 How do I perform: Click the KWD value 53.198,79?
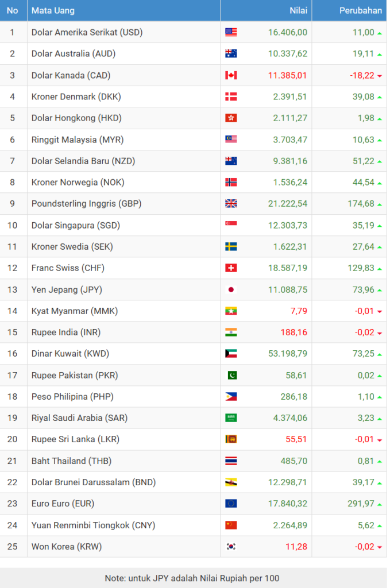tap(288, 354)
